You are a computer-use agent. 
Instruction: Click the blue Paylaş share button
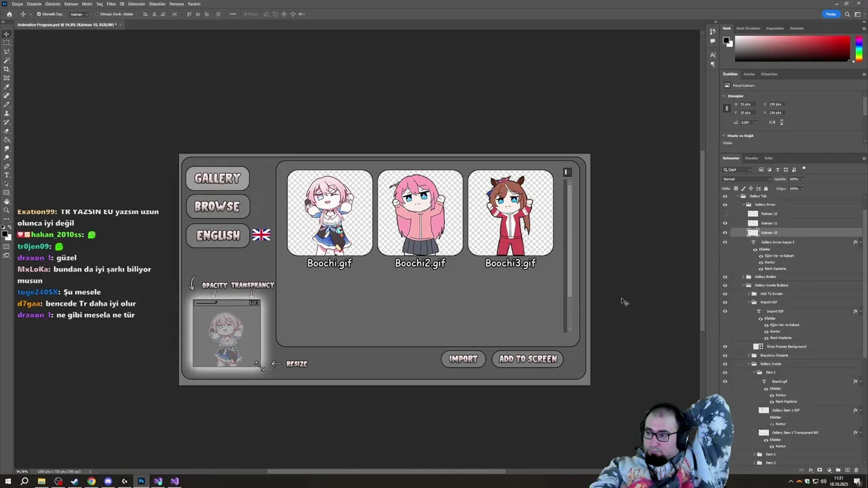831,14
